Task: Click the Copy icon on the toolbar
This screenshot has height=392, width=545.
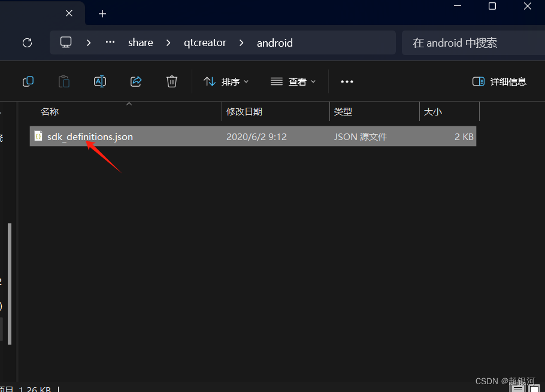Action: tap(28, 81)
